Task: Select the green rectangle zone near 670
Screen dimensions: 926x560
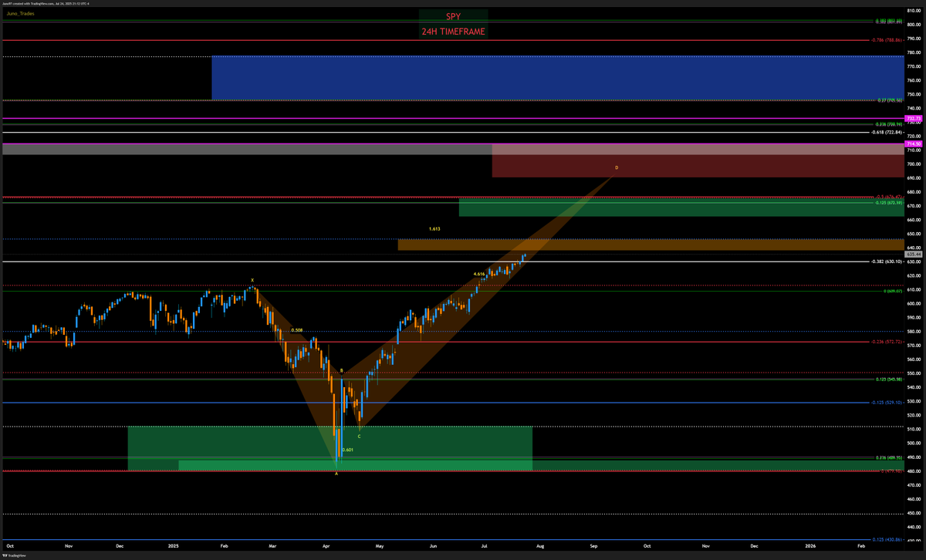Action: 681,207
